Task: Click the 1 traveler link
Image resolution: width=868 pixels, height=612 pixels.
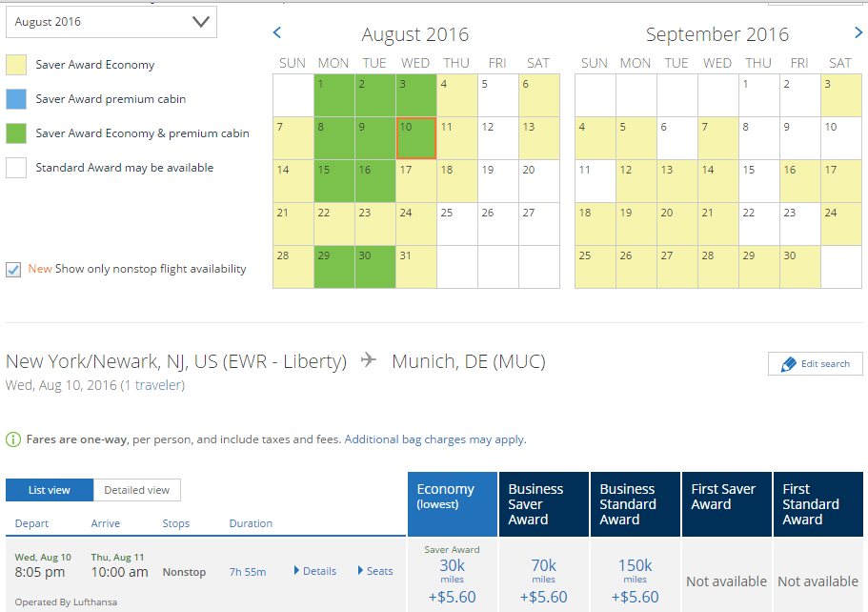Action: tap(154, 385)
